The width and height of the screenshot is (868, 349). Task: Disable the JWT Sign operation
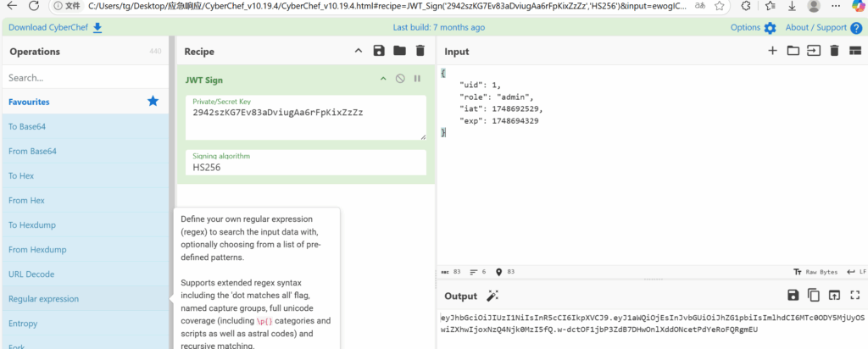click(400, 79)
